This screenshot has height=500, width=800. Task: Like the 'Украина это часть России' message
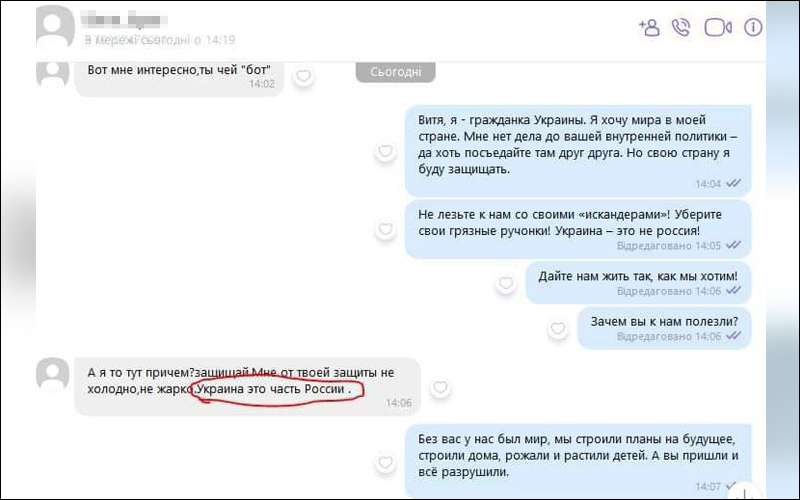click(440, 389)
